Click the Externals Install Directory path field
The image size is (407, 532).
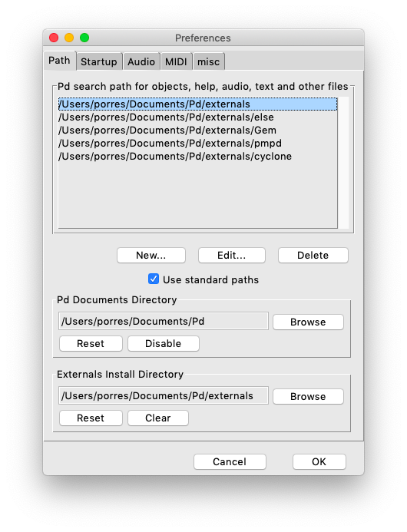(x=164, y=395)
